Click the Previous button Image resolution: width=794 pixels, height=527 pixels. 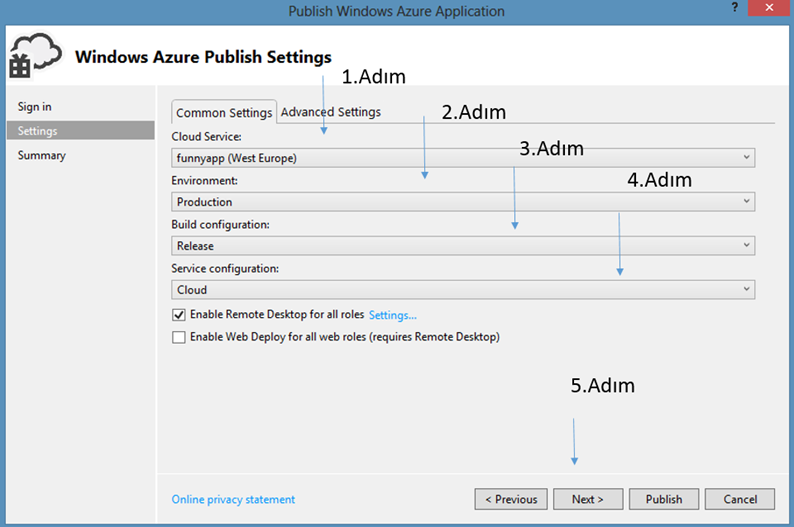click(x=511, y=499)
